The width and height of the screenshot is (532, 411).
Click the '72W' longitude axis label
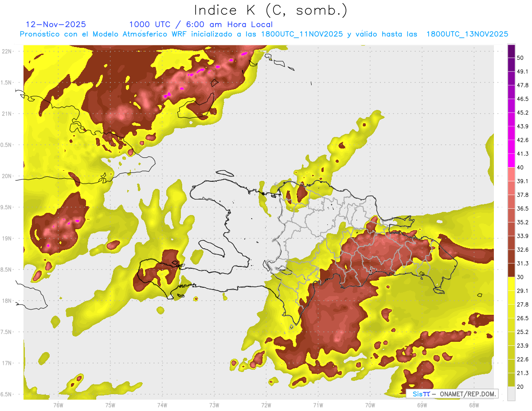[x=266, y=405]
